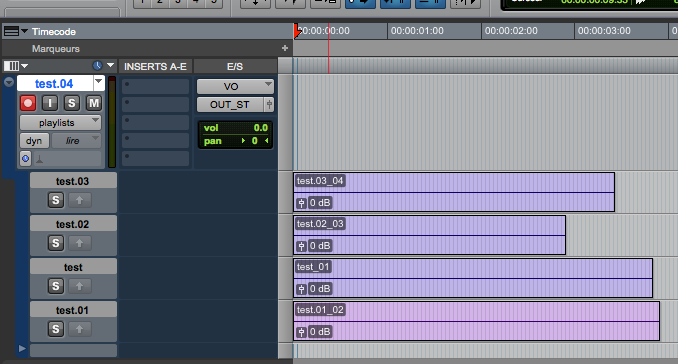Open the lire automation mode dropdown
This screenshot has height=364, width=678.
coord(77,141)
